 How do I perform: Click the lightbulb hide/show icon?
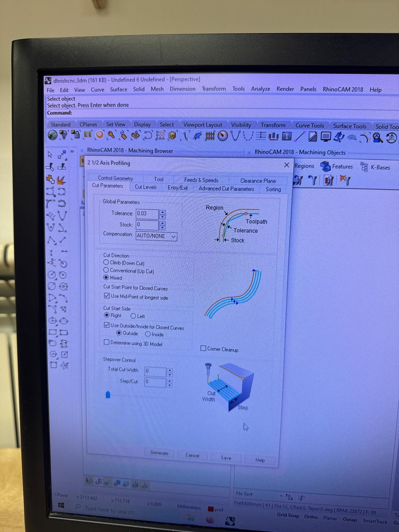(x=64, y=135)
